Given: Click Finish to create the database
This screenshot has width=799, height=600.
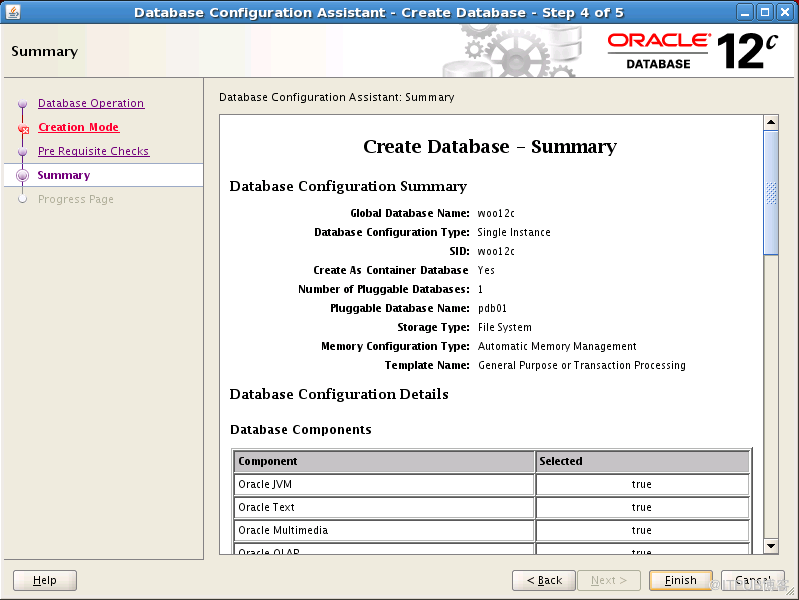Looking at the screenshot, I should click(x=680, y=580).
